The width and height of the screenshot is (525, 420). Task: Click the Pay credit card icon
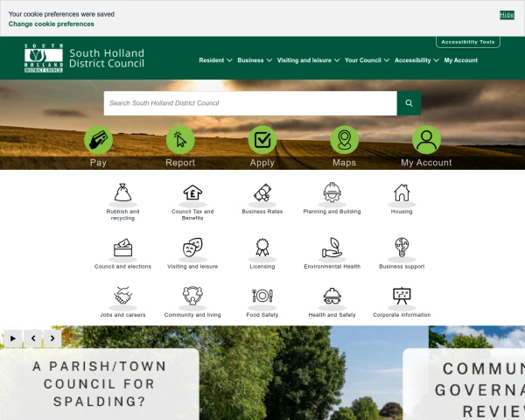(98, 140)
